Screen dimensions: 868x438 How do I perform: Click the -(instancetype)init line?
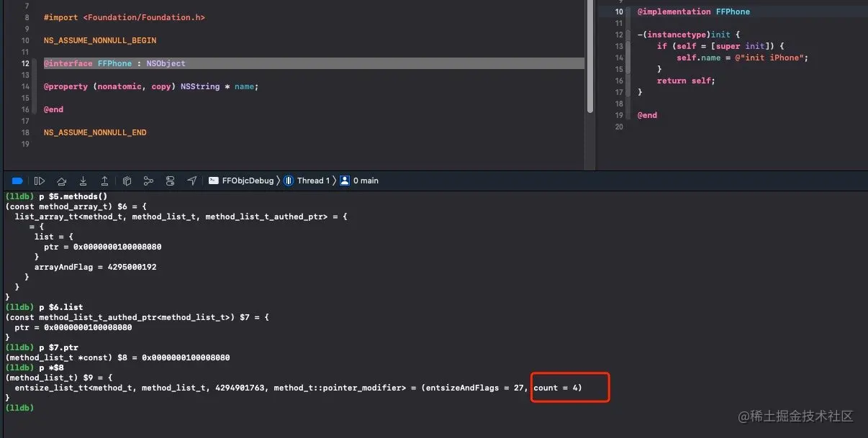(689, 35)
